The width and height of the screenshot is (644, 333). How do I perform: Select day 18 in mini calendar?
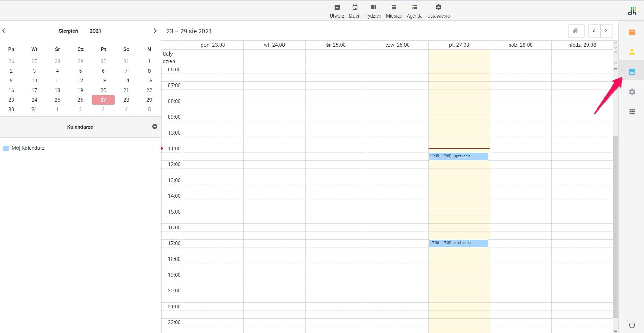pyautogui.click(x=57, y=90)
